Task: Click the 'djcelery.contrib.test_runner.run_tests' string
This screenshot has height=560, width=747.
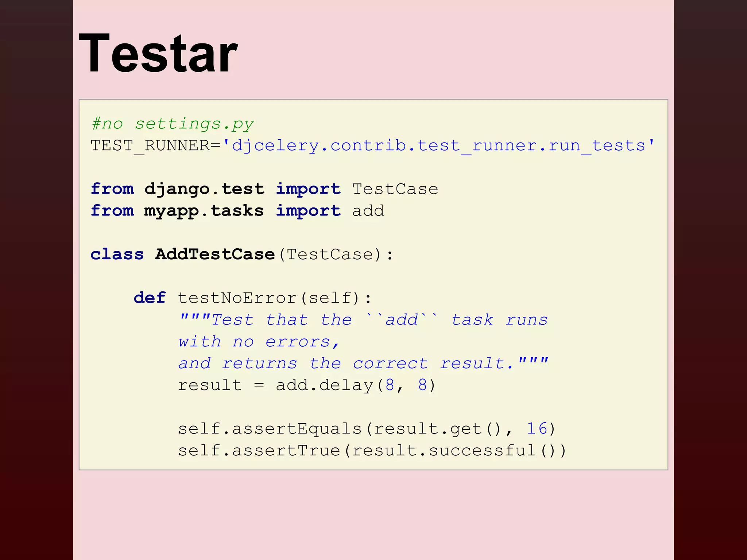Action: click(x=439, y=146)
